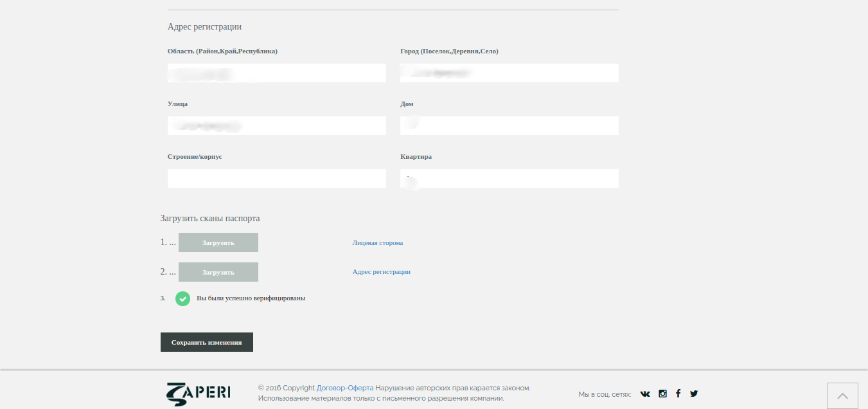Focus the Город (Поселок, Деревня, Село) field
The image size is (868, 409).
(509, 73)
